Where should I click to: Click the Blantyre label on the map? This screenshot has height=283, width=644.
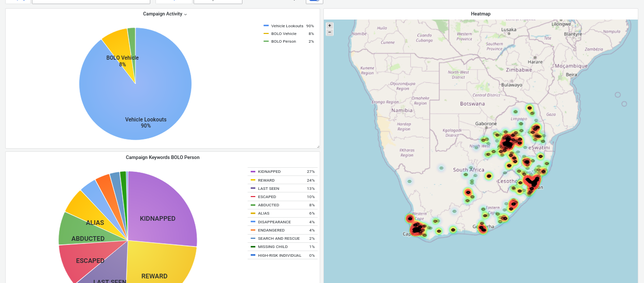coord(573,34)
